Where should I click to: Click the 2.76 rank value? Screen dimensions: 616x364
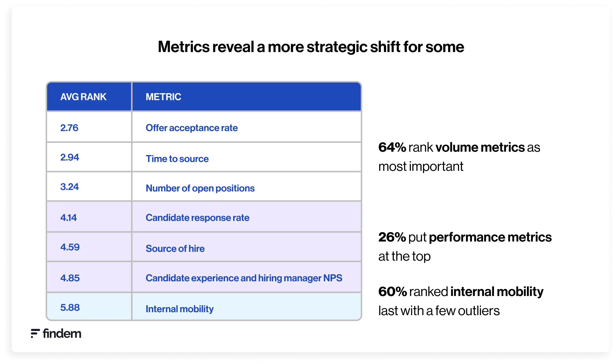tap(69, 128)
